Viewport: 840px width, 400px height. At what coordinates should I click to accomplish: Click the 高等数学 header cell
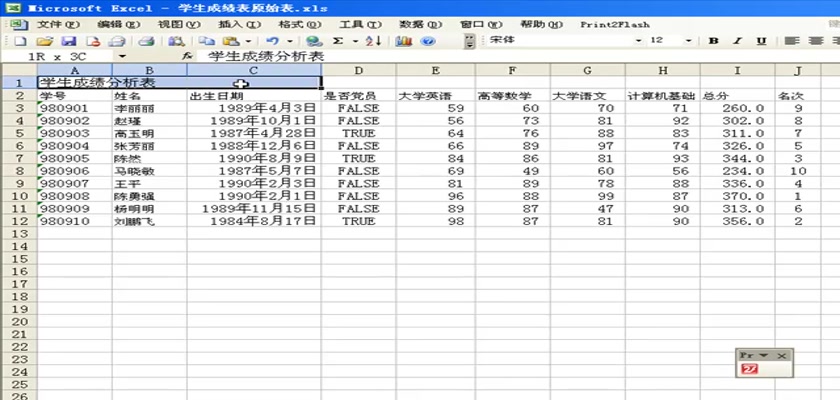pyautogui.click(x=512, y=95)
